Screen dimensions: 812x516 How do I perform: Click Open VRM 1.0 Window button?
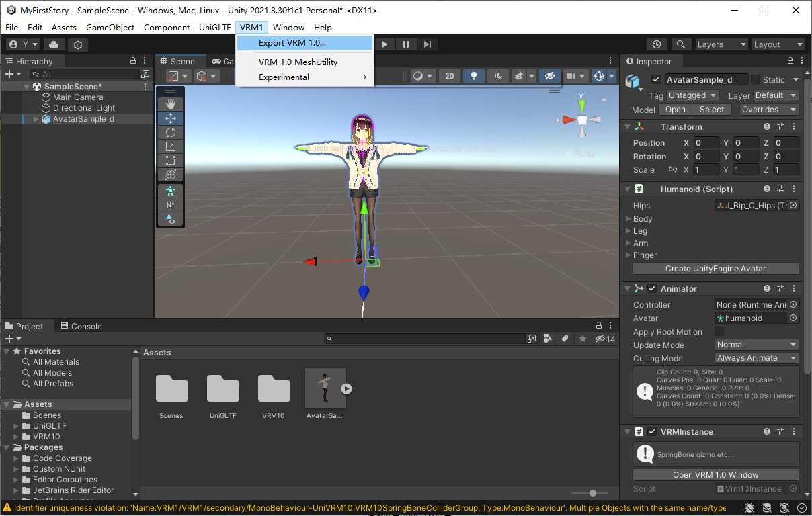[x=716, y=475]
